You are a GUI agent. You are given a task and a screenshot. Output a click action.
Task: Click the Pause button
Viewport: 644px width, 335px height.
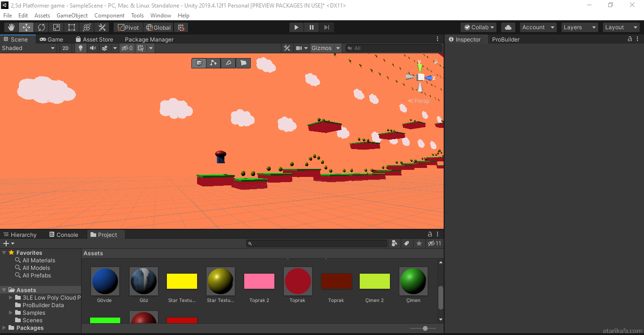tap(311, 27)
